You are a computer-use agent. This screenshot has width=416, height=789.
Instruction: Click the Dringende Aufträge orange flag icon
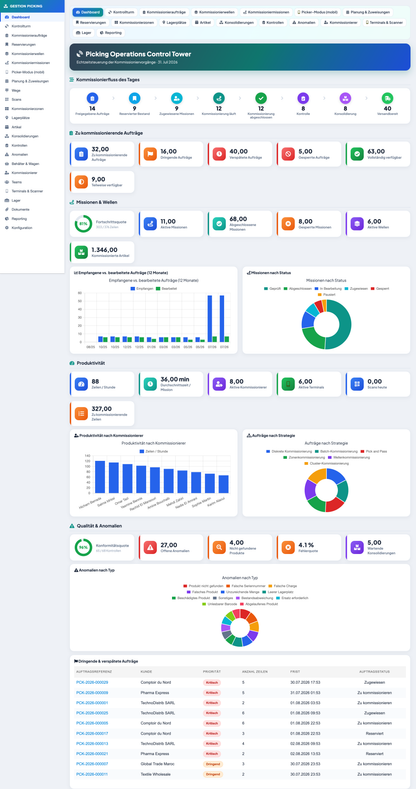150,154
